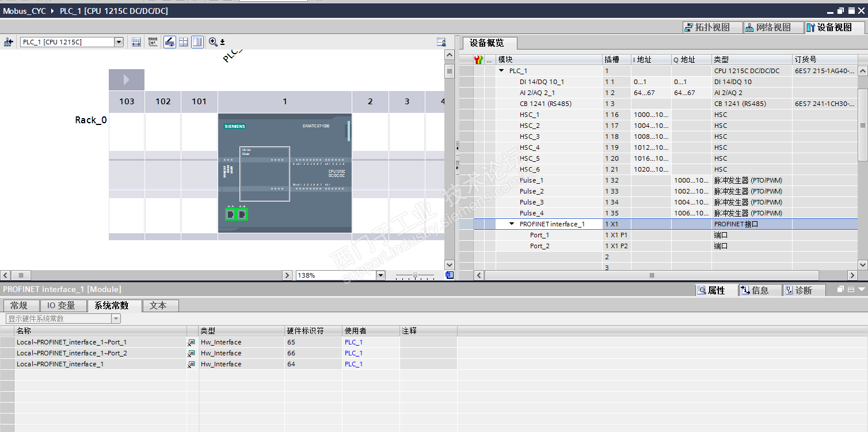Click PLC_1 link in the Port_1 constant row
The height and width of the screenshot is (432, 868).
tap(353, 342)
